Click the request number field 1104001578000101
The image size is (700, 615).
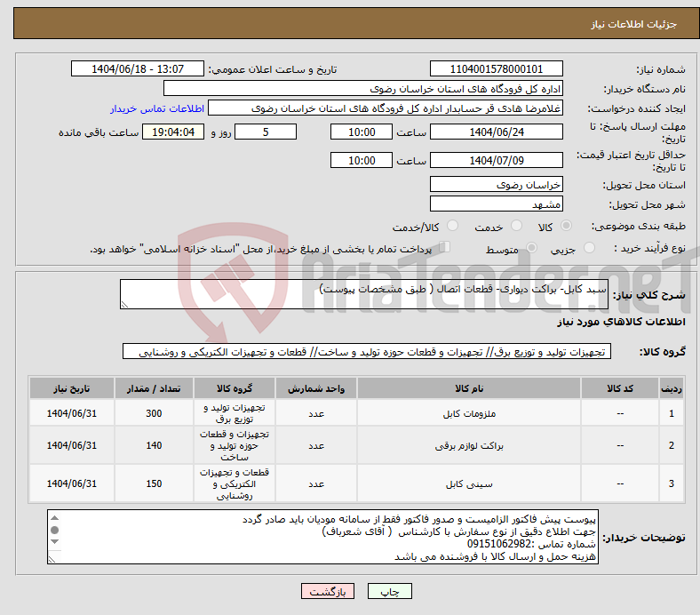[x=496, y=68]
